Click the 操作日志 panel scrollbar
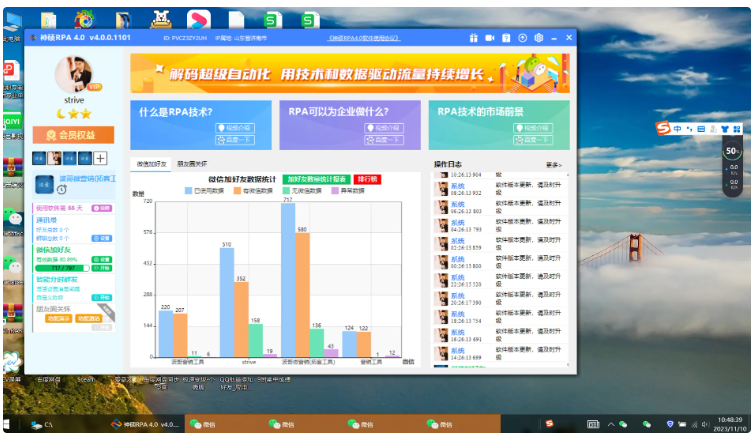754x438 pixels. tap(568, 269)
